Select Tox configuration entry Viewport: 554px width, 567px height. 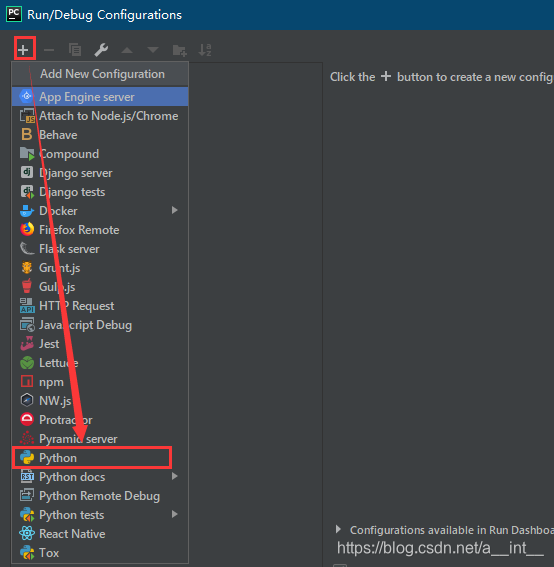pos(100,553)
